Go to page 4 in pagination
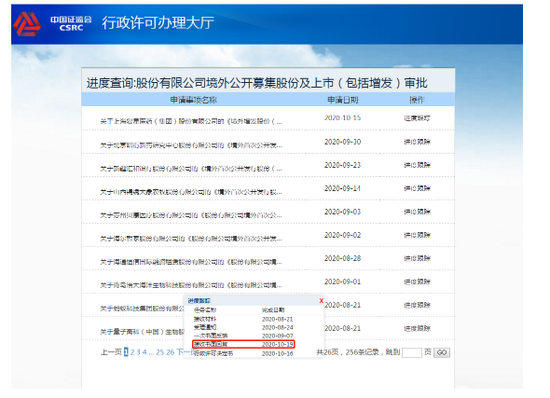Image resolution: width=550 pixels, height=398 pixels. 144,352
